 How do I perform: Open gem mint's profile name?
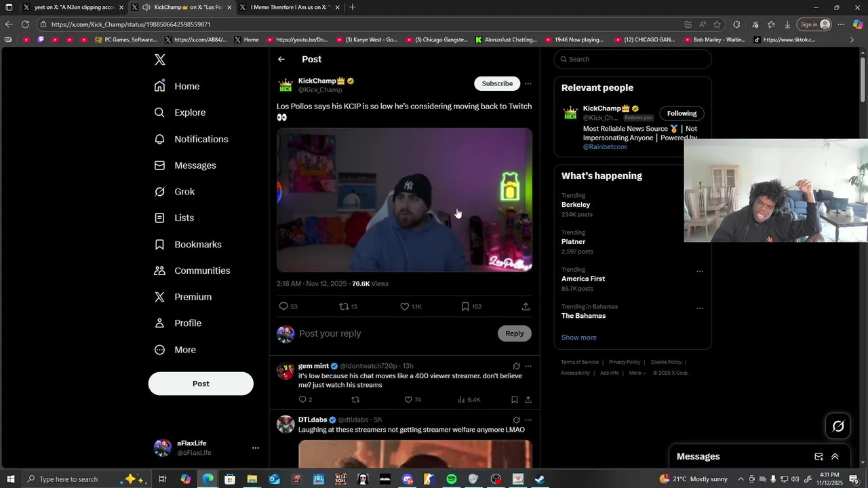point(313,366)
